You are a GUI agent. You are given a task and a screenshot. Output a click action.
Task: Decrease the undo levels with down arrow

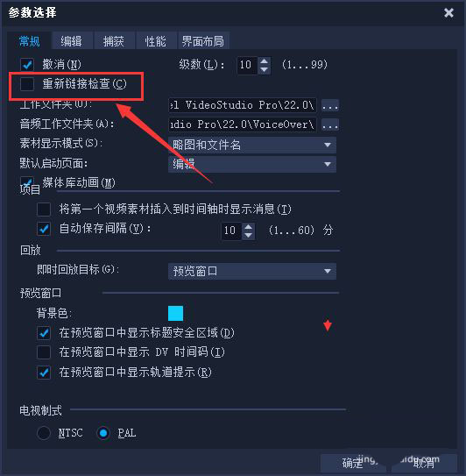tap(265, 69)
